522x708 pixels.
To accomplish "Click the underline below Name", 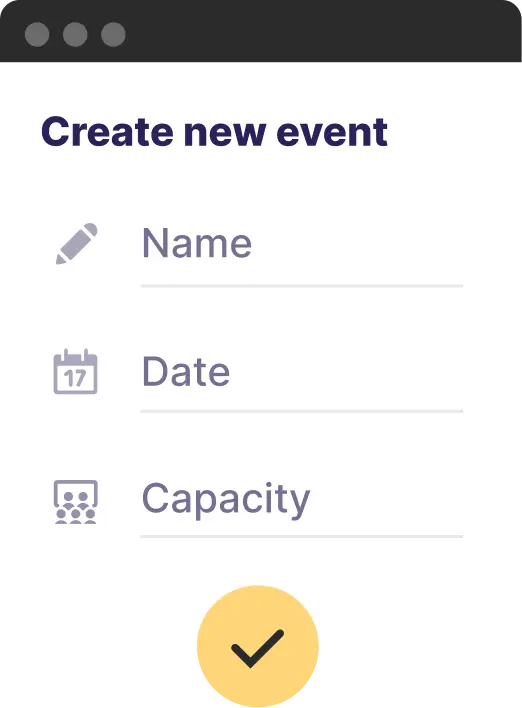I will (302, 286).
